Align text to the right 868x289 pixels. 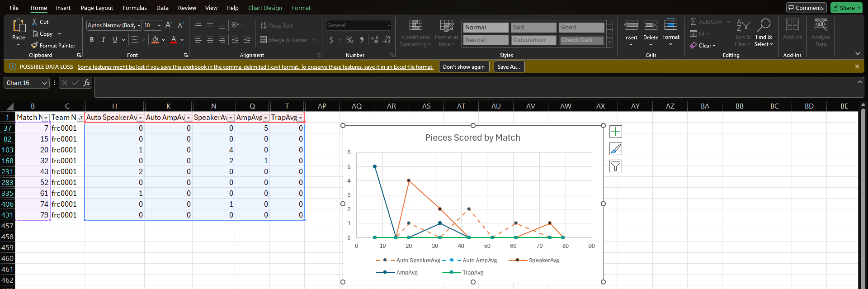point(222,40)
